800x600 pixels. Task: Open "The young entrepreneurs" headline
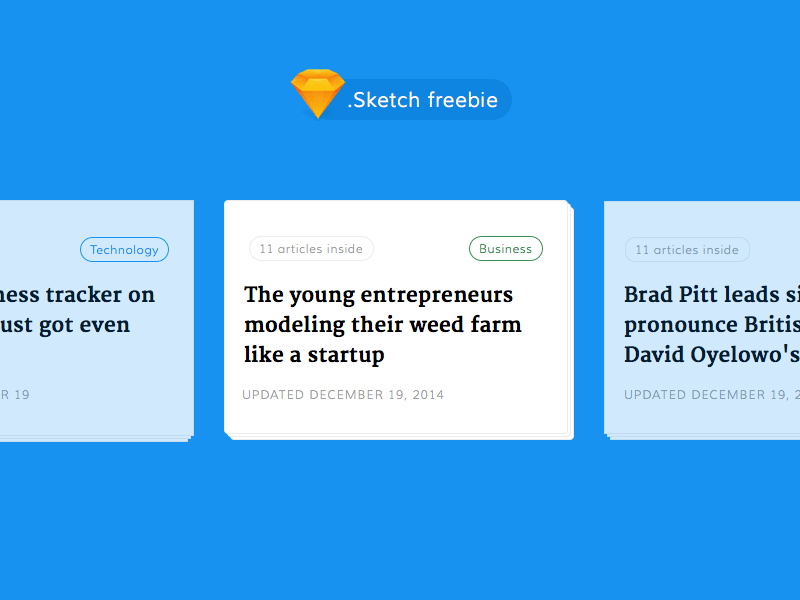click(379, 295)
